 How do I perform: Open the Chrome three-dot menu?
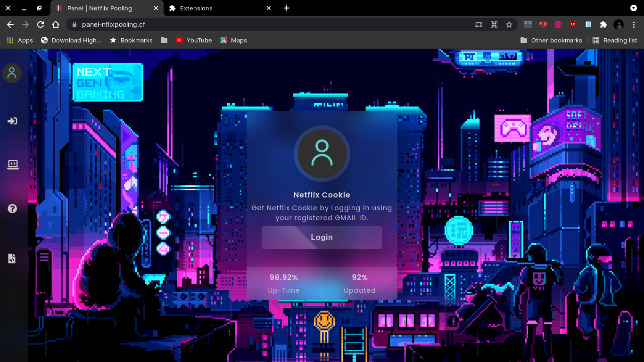[634, 25]
